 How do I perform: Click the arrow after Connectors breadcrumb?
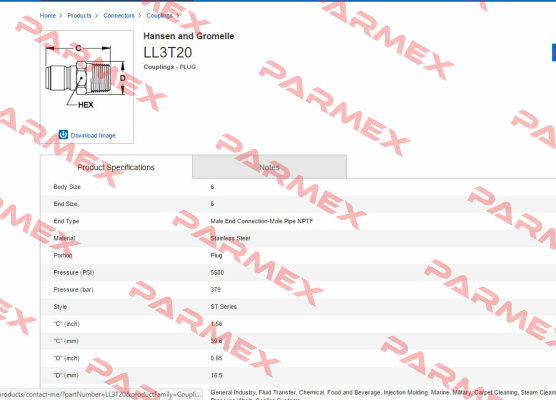tap(139, 16)
